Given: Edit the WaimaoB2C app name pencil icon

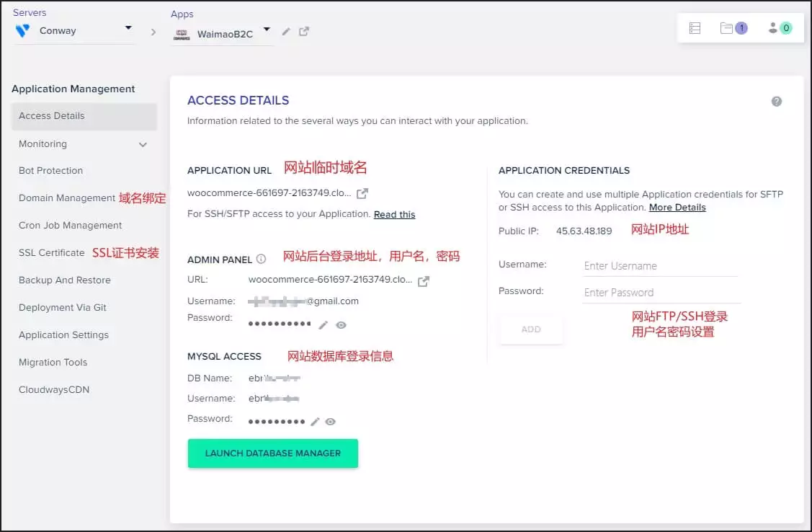Looking at the screenshot, I should tap(286, 32).
